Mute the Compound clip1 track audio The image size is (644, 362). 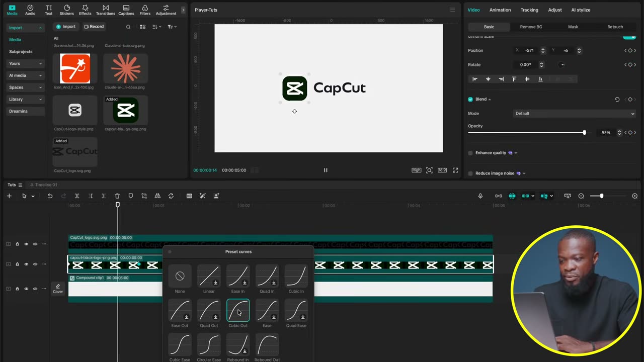(35, 289)
